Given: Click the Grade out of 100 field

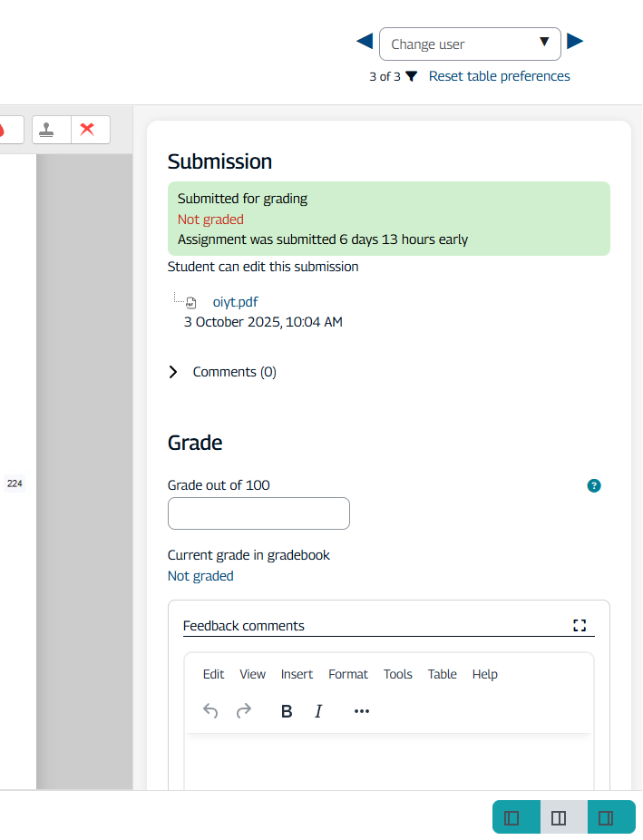Looking at the screenshot, I should [258, 513].
